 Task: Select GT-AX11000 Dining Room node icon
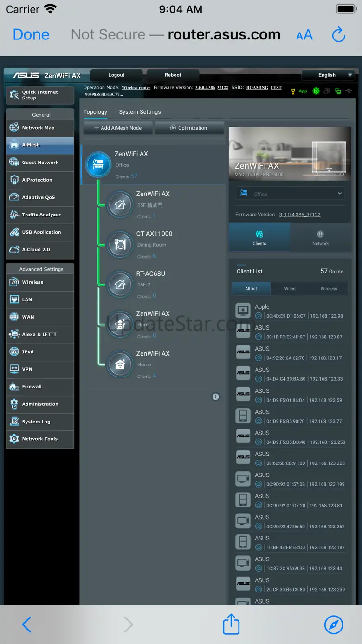[120, 244]
